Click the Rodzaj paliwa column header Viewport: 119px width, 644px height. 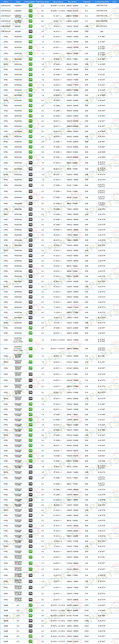tap(30, 2)
